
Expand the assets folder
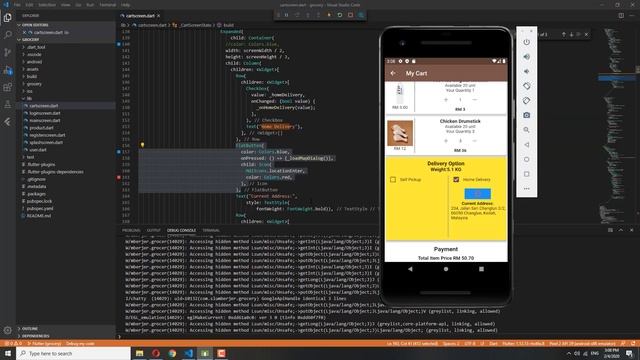(x=33, y=69)
